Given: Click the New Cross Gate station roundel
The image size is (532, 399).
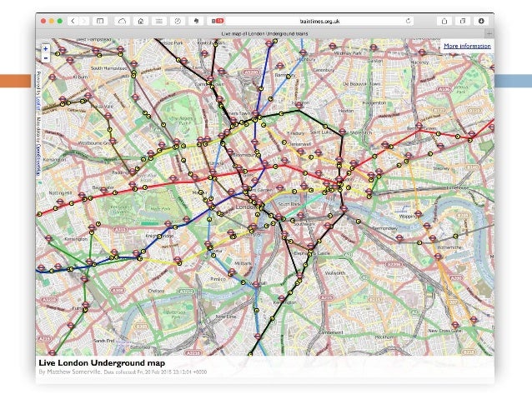Looking at the screenshot, I should click(x=455, y=324).
